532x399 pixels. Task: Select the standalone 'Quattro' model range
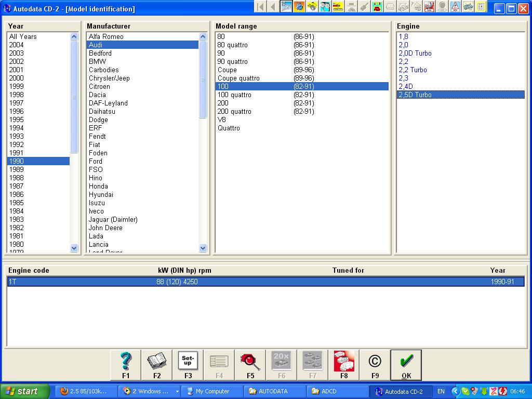click(x=302, y=128)
